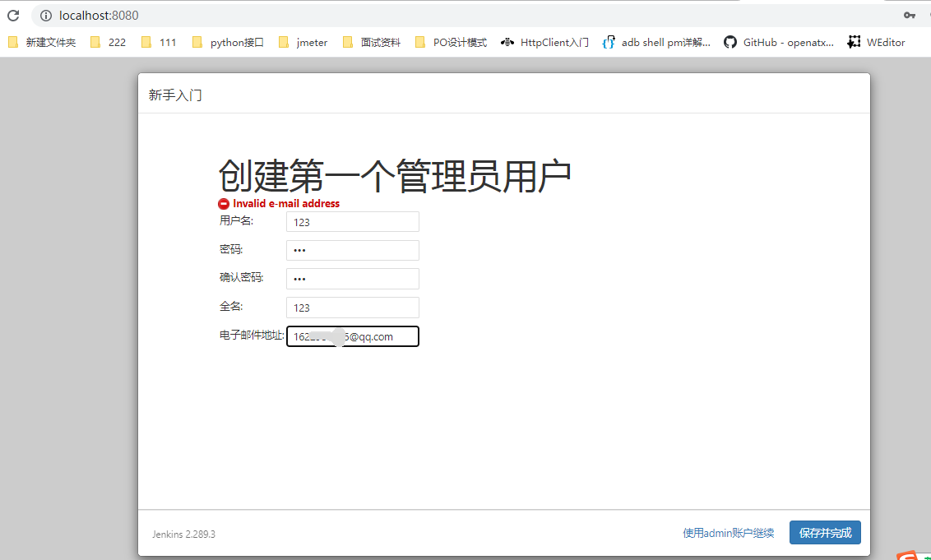This screenshot has height=560, width=931.
Task: Click the red Invalid e-mail address error icon
Action: (223, 204)
